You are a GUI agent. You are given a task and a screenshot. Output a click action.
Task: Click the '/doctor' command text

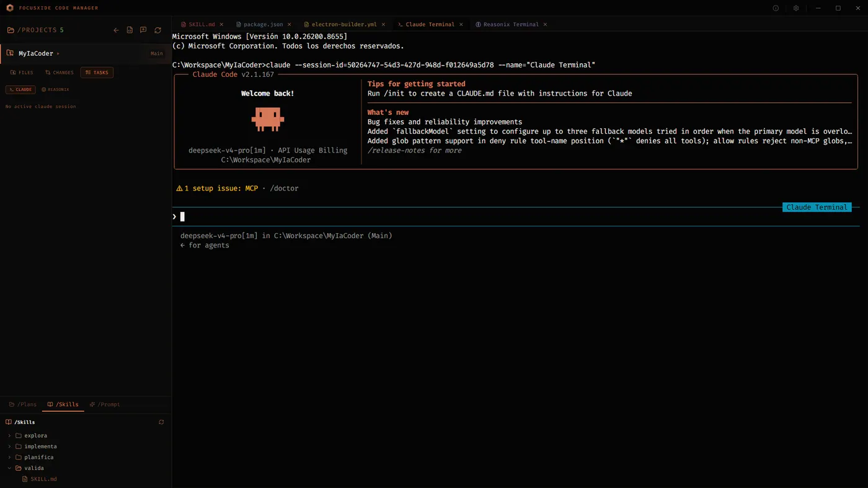(x=284, y=189)
